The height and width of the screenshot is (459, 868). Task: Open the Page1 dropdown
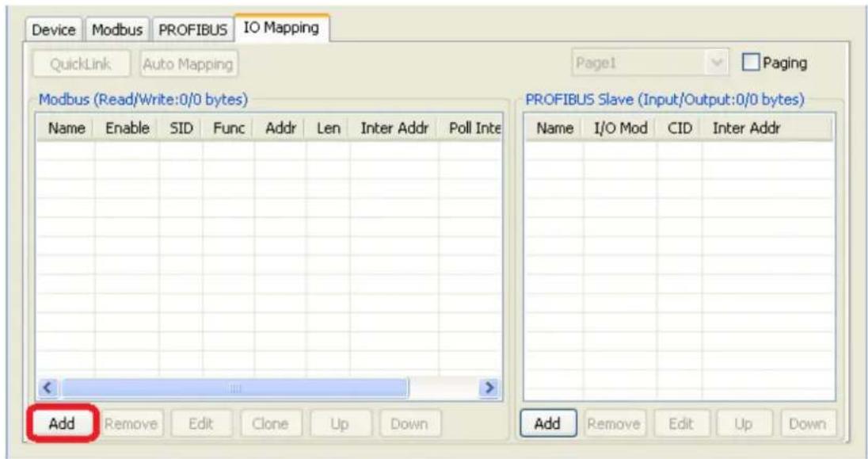click(x=650, y=63)
